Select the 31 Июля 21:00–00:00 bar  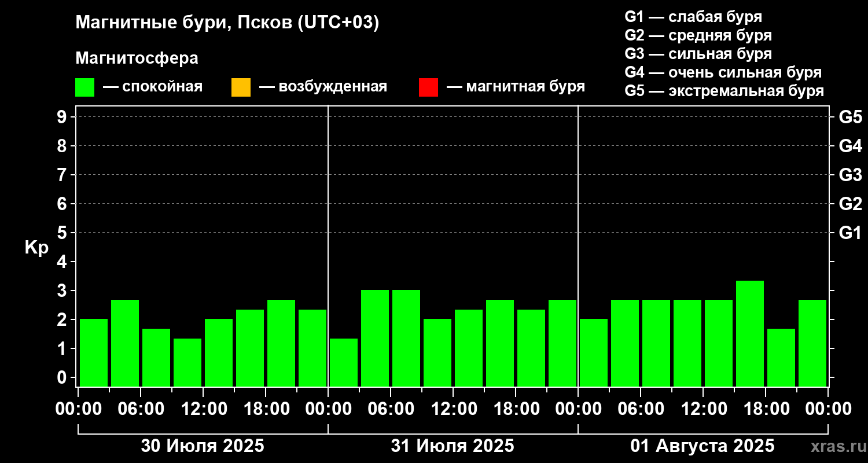click(x=562, y=343)
